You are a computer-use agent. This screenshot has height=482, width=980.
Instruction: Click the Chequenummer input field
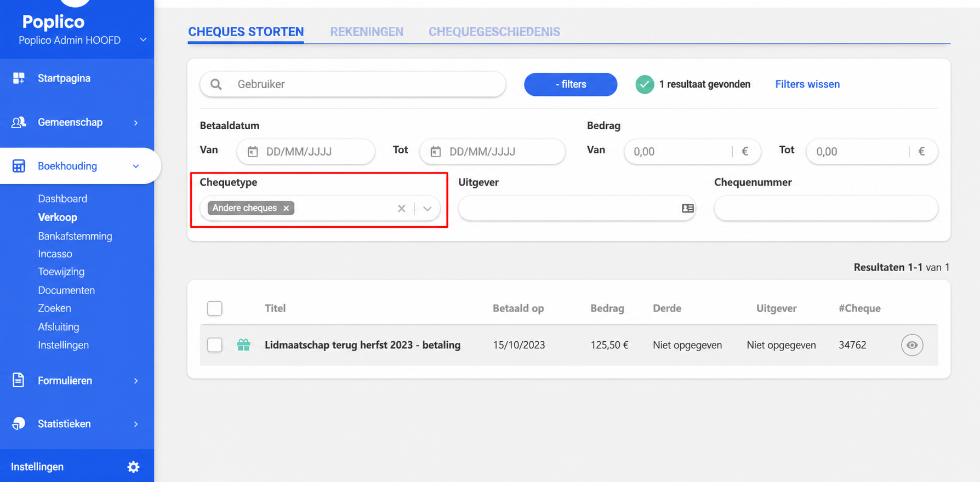826,208
